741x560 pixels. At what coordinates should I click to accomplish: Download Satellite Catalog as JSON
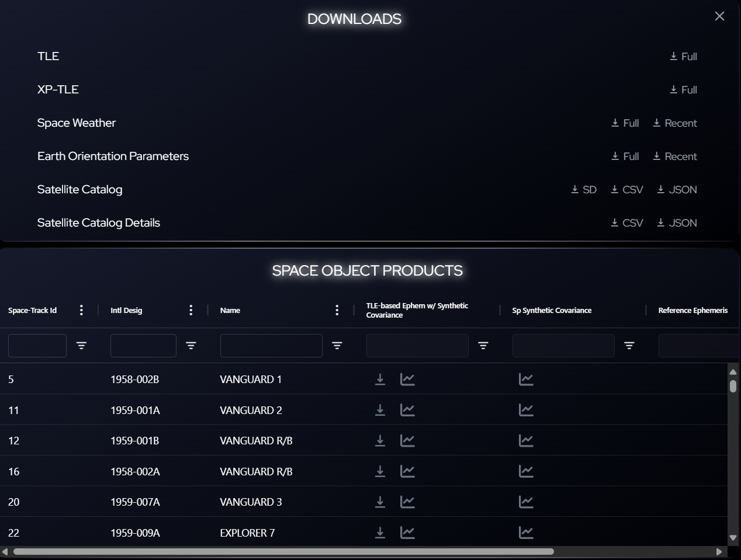coord(677,190)
